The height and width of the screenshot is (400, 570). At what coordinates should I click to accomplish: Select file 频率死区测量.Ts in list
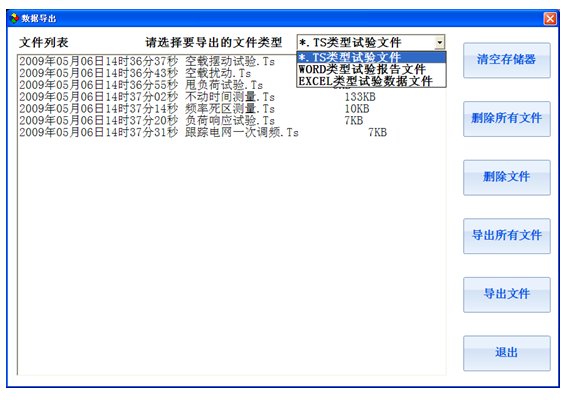(x=231, y=108)
